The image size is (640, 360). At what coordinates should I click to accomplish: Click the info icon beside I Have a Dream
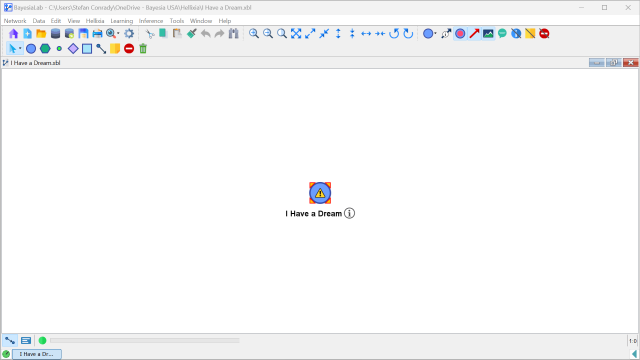[349, 213]
